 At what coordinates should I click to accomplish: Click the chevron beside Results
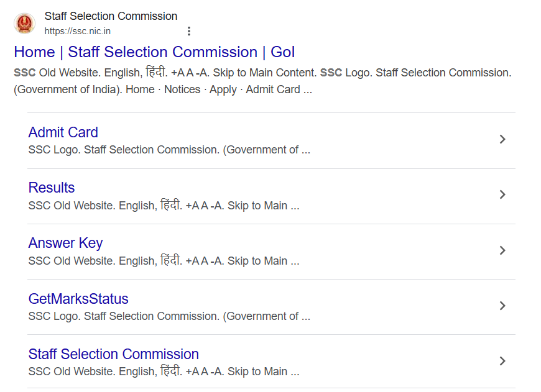[x=502, y=194]
